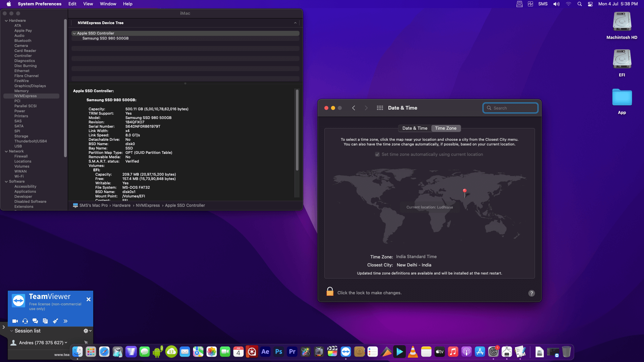Start TeamViewer video call camera icon
This screenshot has width=644, height=362.
[15, 321]
